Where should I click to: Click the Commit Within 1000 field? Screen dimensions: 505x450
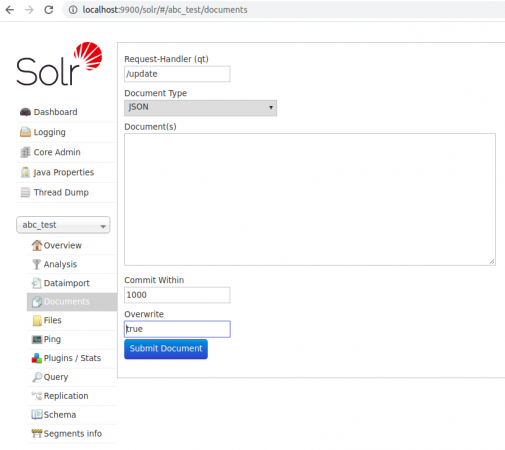(177, 295)
